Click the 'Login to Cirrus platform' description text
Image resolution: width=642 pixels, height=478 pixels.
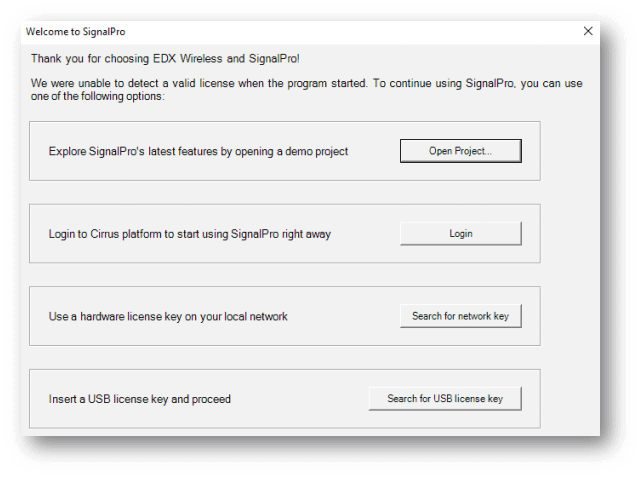(189, 234)
